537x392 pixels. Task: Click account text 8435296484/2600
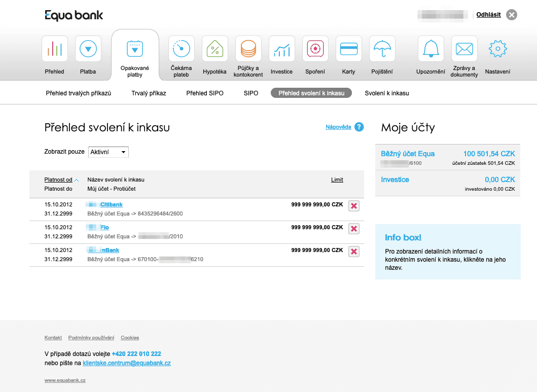(160, 213)
